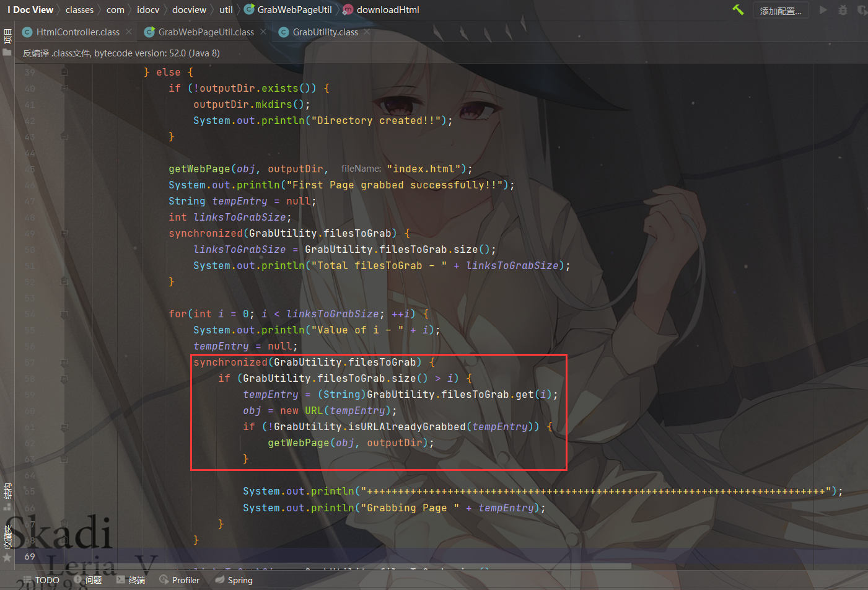Screen dimensions: 868x590
Task: Close the HtmlController.class tab
Action: [128, 32]
